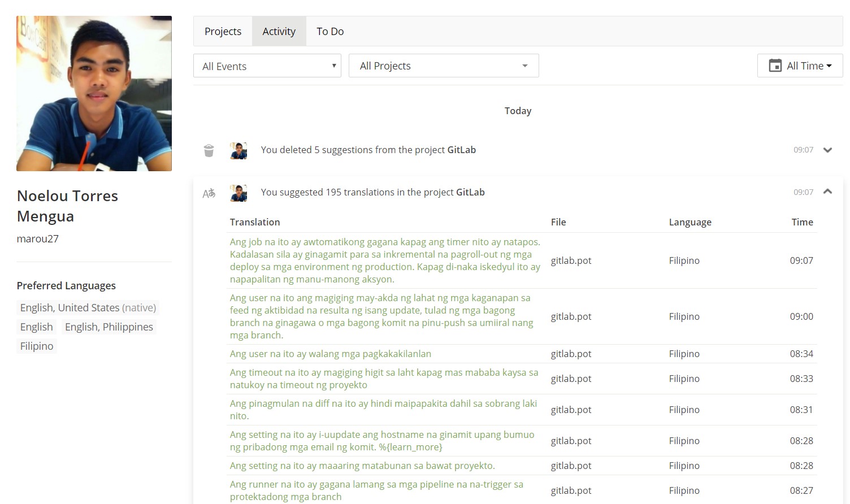850x504 pixels.
Task: Click the 'Filipino' preferred language tag
Action: [37, 346]
